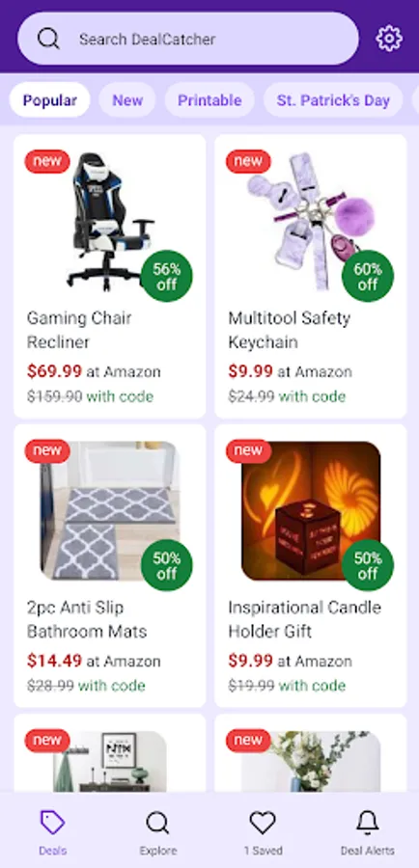This screenshot has height=868, width=419.
Task: Open the bathroom mats product image
Action: (110, 510)
